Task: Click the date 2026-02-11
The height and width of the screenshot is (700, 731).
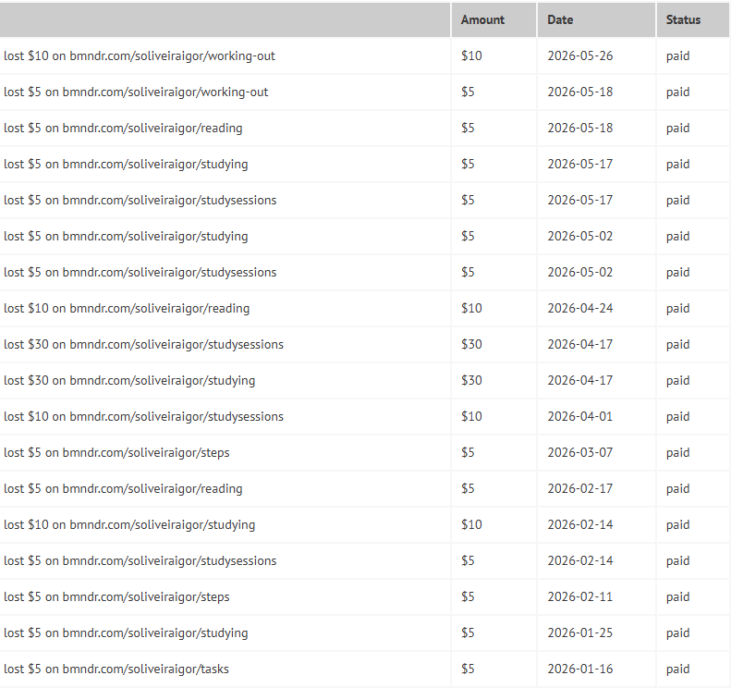Action: coord(580,597)
